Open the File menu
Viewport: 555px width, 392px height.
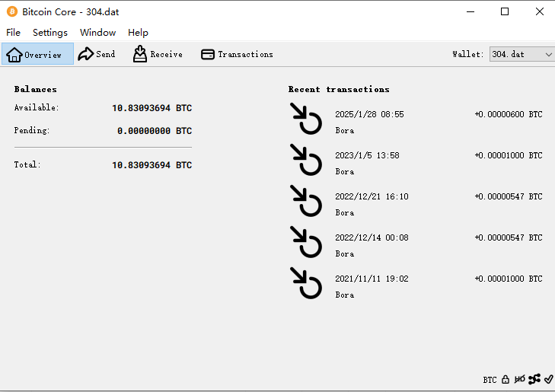point(14,33)
